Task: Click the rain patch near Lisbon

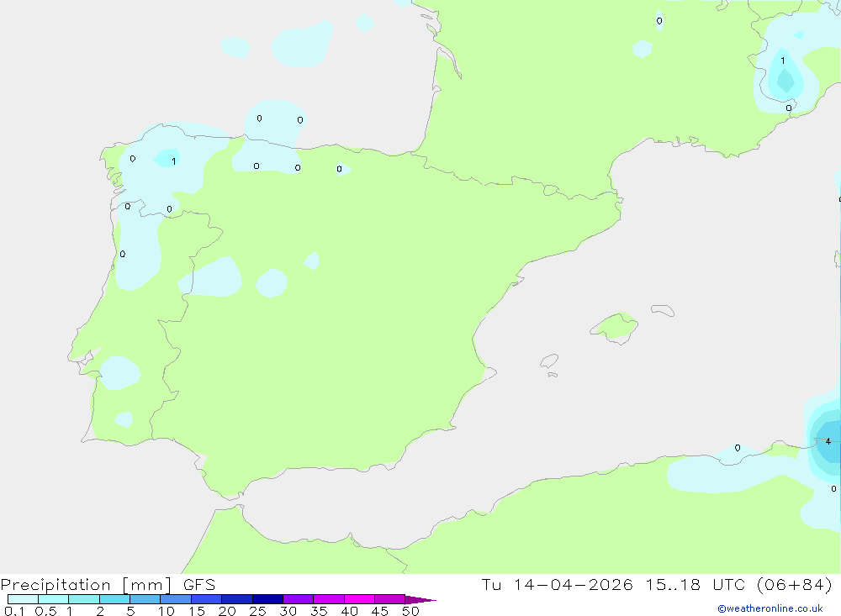Action: coord(119,371)
